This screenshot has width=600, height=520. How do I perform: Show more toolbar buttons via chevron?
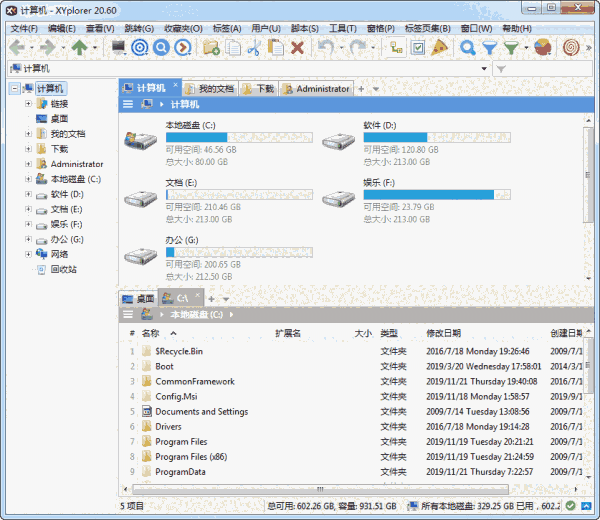[x=589, y=48]
